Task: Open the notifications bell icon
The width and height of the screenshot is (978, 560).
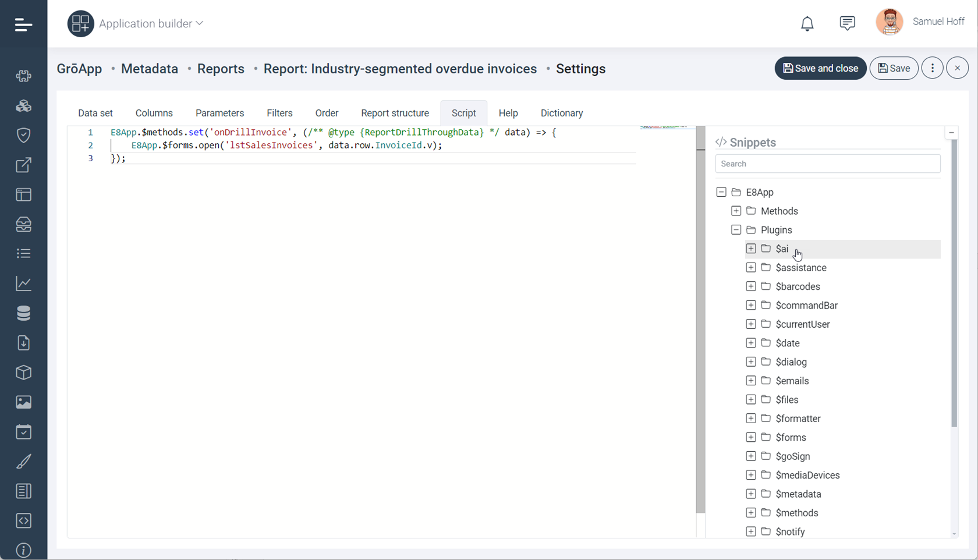Action: (x=807, y=23)
